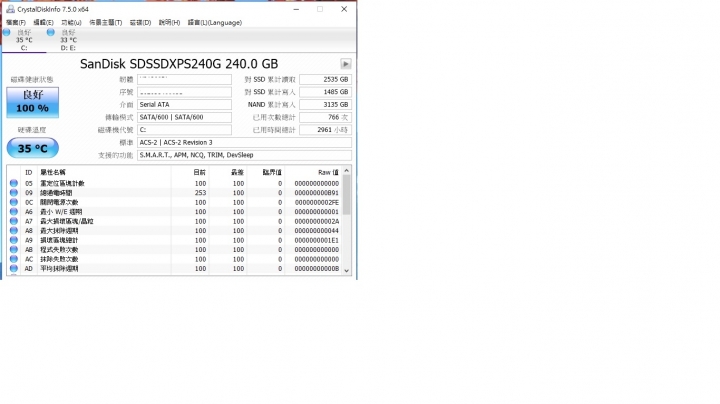Click the ID column header
Image resolution: width=720 pixels, height=404 pixels.
click(x=28, y=172)
